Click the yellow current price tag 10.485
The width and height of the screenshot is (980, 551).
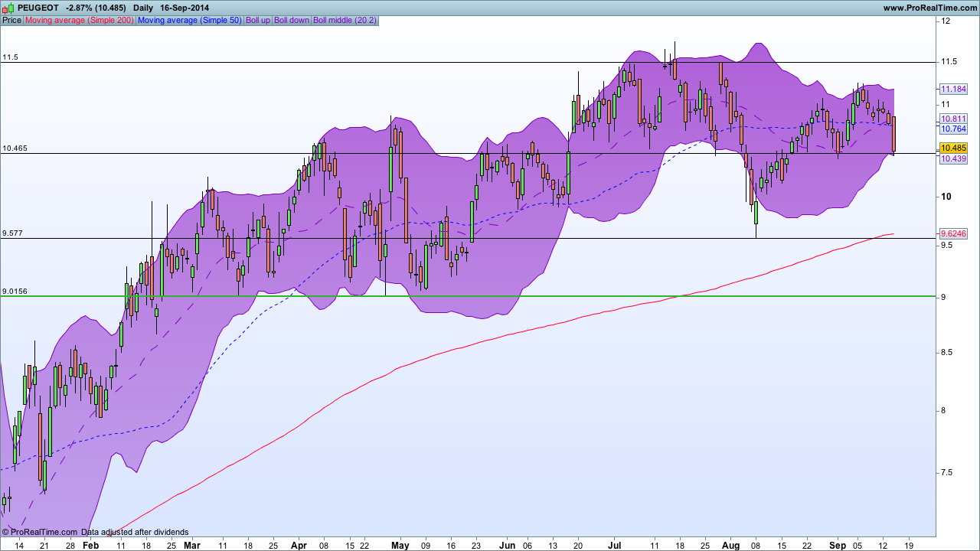[953, 148]
